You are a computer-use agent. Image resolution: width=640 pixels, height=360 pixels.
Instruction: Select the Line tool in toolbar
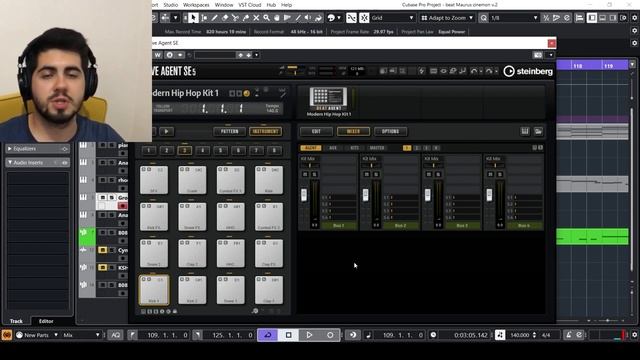coord(298,18)
